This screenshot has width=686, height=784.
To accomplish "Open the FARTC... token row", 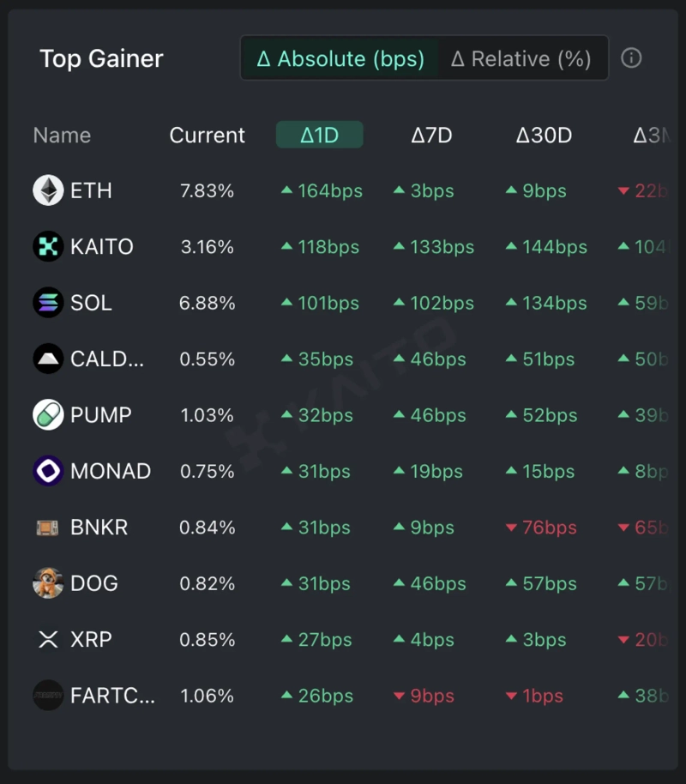I will (x=112, y=696).
